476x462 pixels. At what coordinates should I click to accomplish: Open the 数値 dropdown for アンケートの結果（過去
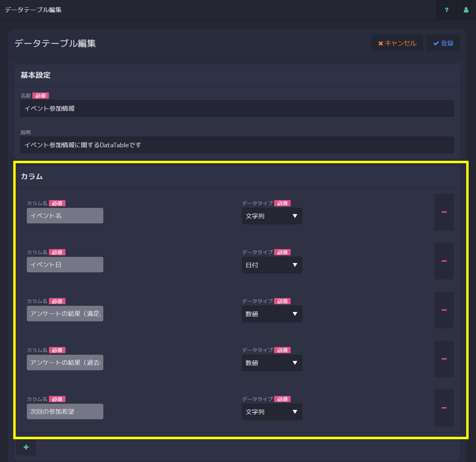(272, 363)
